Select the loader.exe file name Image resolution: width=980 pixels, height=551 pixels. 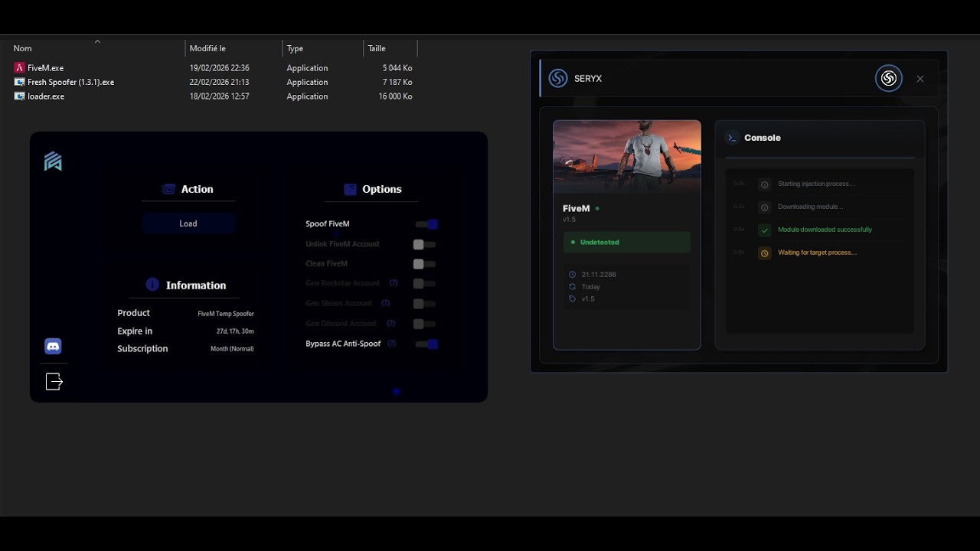coord(46,96)
